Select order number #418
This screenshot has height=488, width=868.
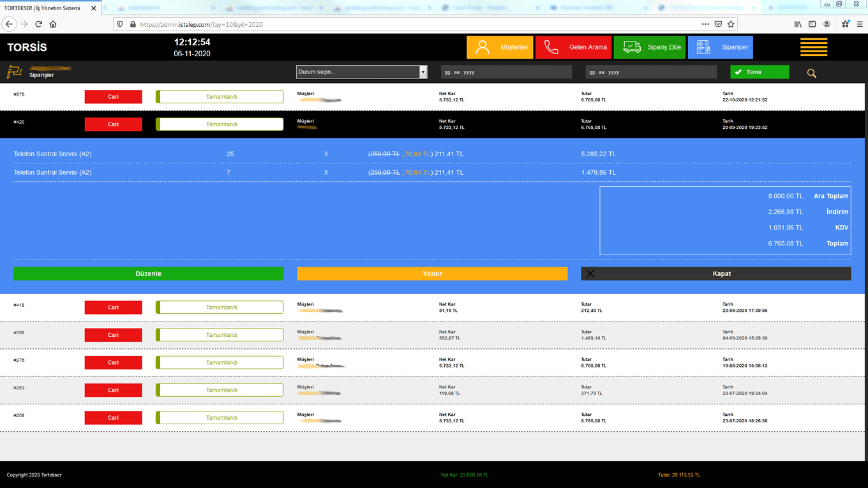click(x=19, y=305)
